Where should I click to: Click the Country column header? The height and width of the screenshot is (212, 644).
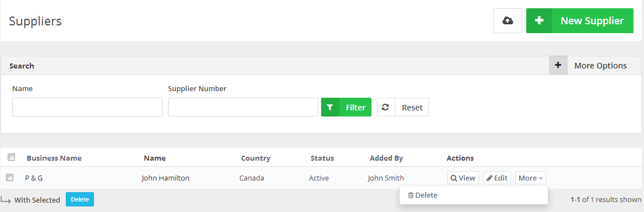(x=255, y=158)
